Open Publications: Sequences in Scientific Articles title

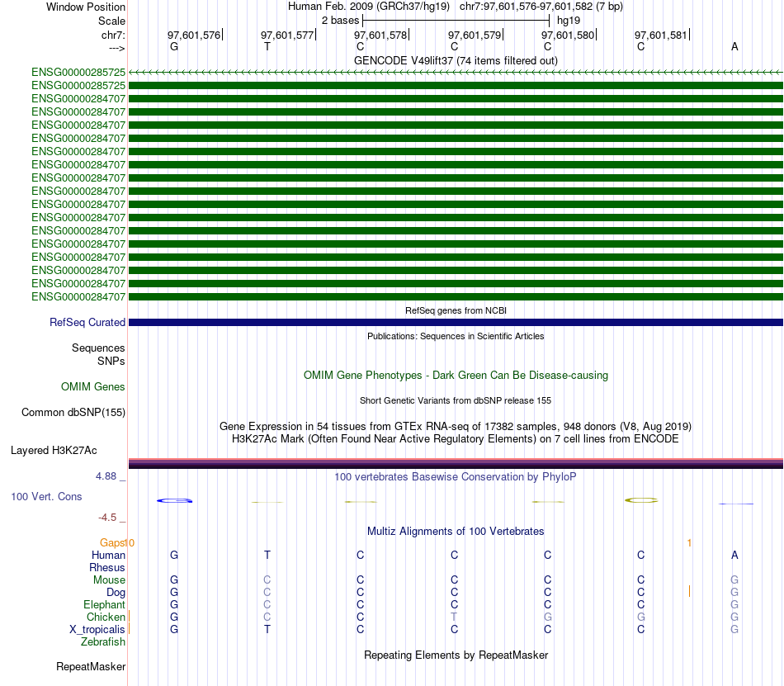pos(456,336)
